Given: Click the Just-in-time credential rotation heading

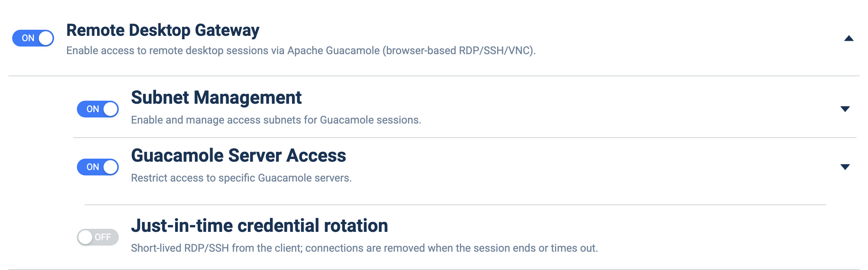Looking at the screenshot, I should click(x=259, y=226).
